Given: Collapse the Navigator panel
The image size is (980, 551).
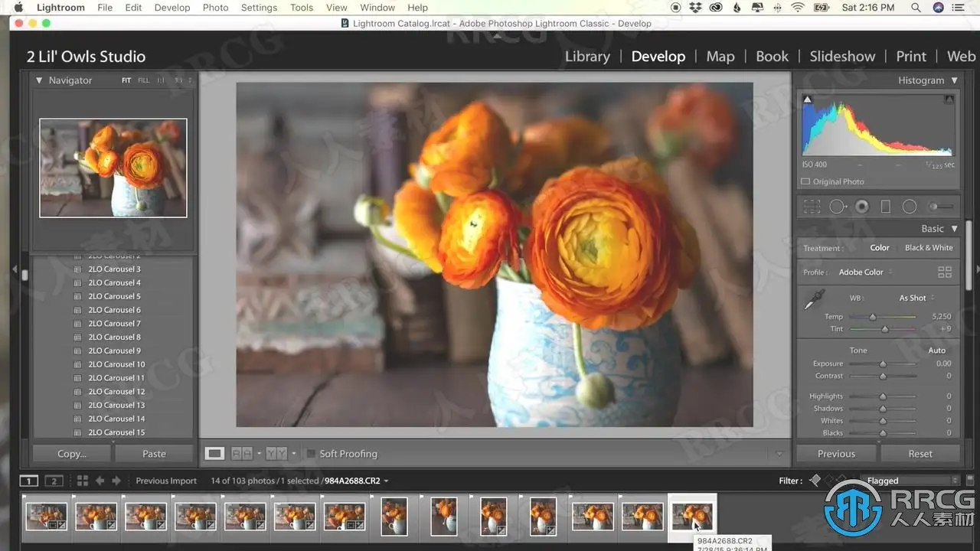Looking at the screenshot, I should (39, 80).
